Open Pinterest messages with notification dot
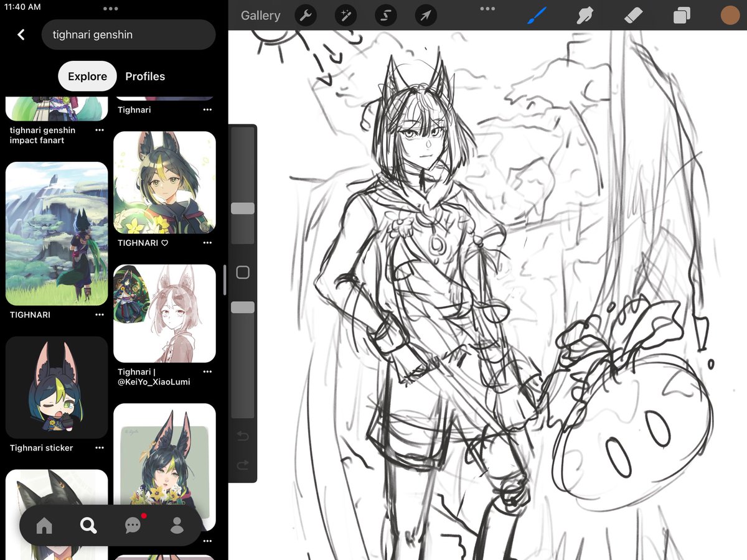The height and width of the screenshot is (560, 747). [133, 526]
